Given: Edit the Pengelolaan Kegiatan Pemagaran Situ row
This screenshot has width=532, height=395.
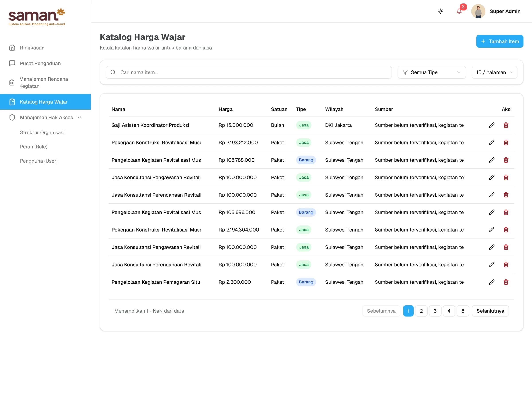Looking at the screenshot, I should [492, 282].
